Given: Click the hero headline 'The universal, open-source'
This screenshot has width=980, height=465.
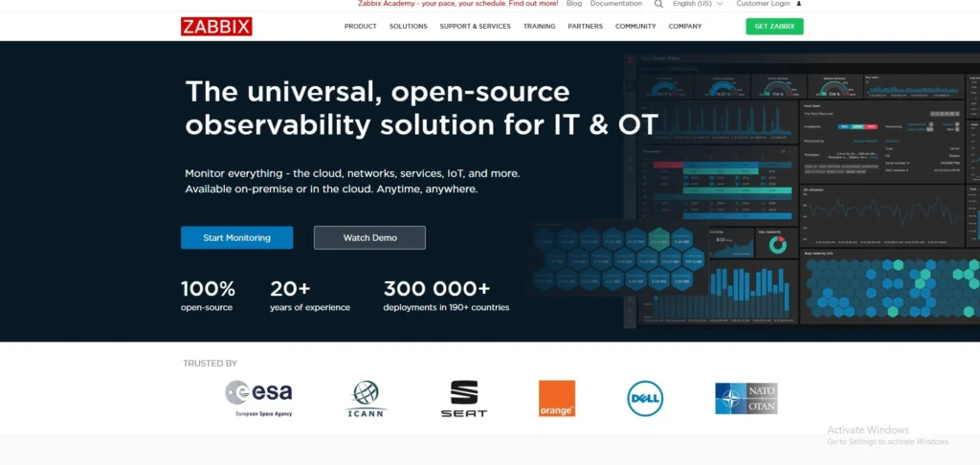Looking at the screenshot, I should tap(377, 91).
